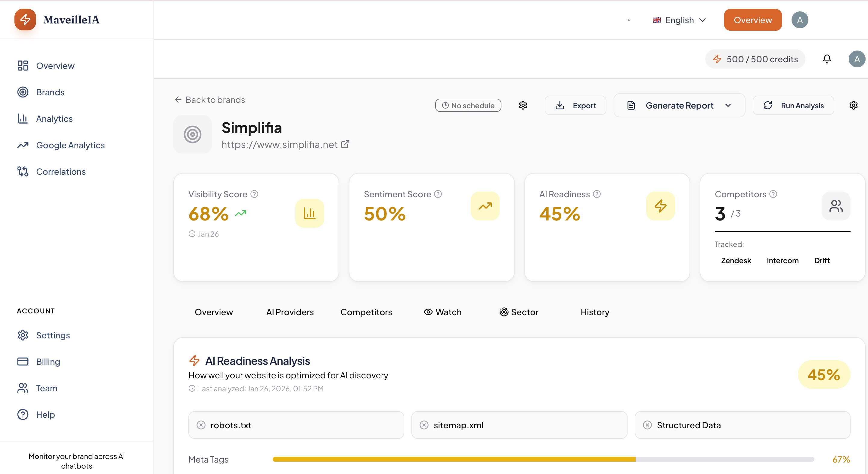Switch to the AI Providers tab
Image resolution: width=868 pixels, height=474 pixels.
coord(290,312)
